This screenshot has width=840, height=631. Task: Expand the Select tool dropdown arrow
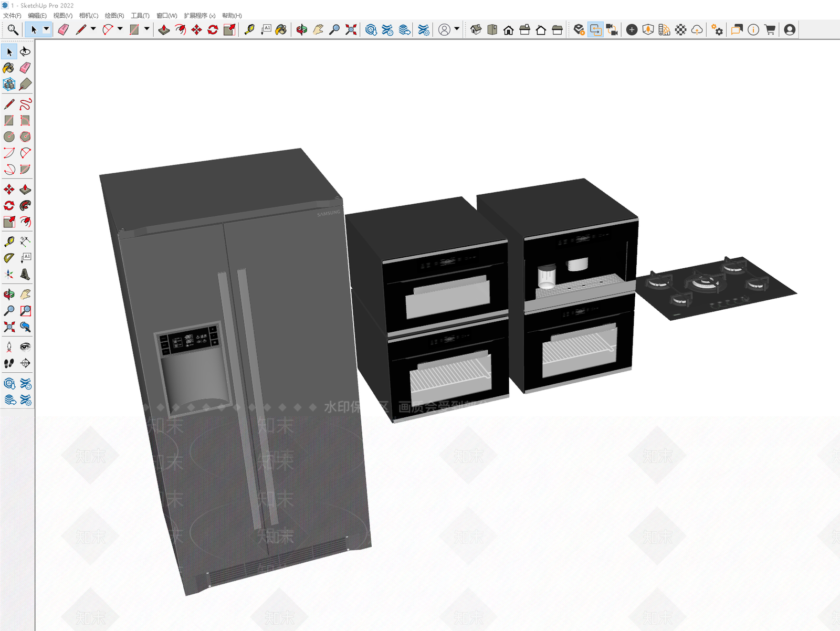click(46, 30)
